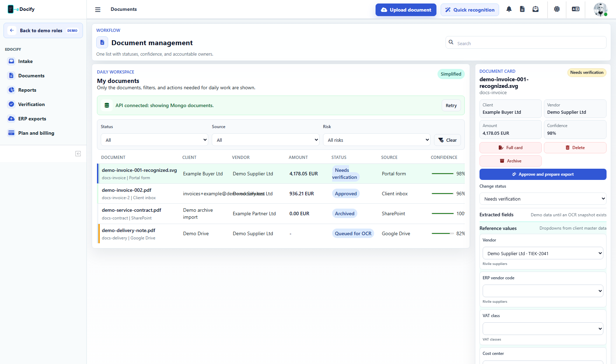Click the filter-clear icon on Clear button
Screen dimensions: 616x364
(441, 140)
